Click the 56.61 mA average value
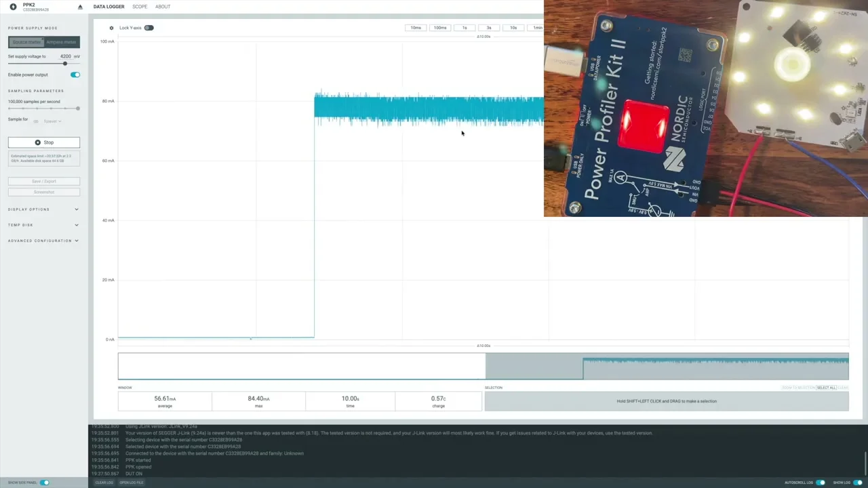Screen dimensions: 868x488 (165, 399)
